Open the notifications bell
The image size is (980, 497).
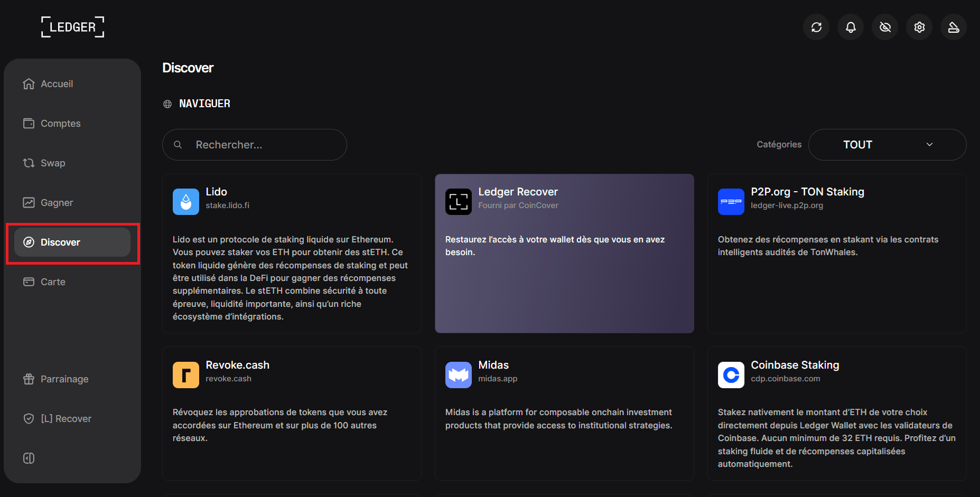click(x=851, y=27)
